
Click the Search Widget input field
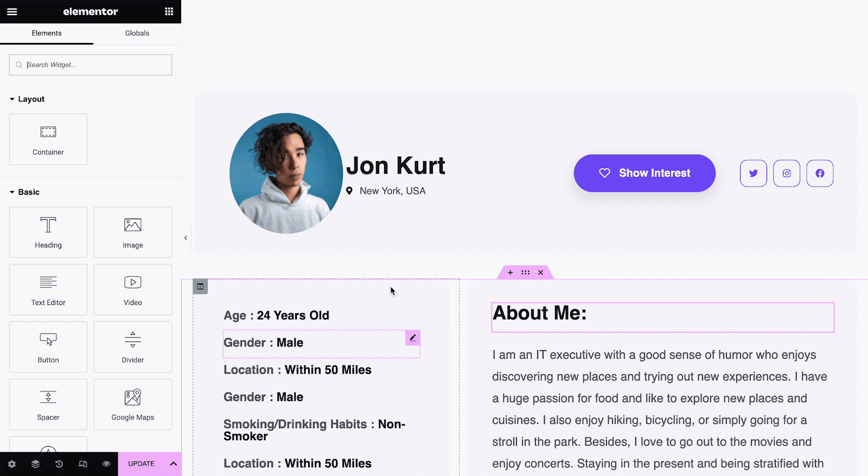click(91, 65)
